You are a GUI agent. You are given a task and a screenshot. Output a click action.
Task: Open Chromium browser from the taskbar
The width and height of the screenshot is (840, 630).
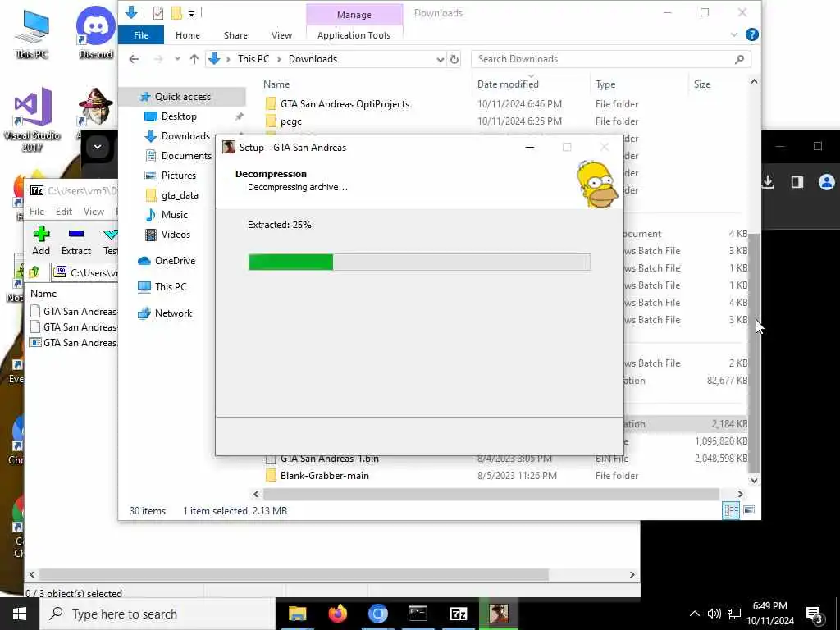coord(377,614)
